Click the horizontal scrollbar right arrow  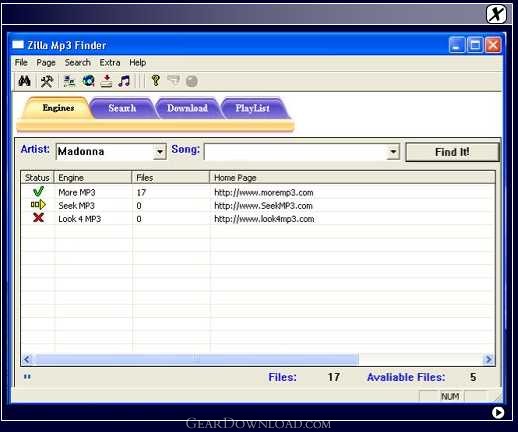click(489, 359)
